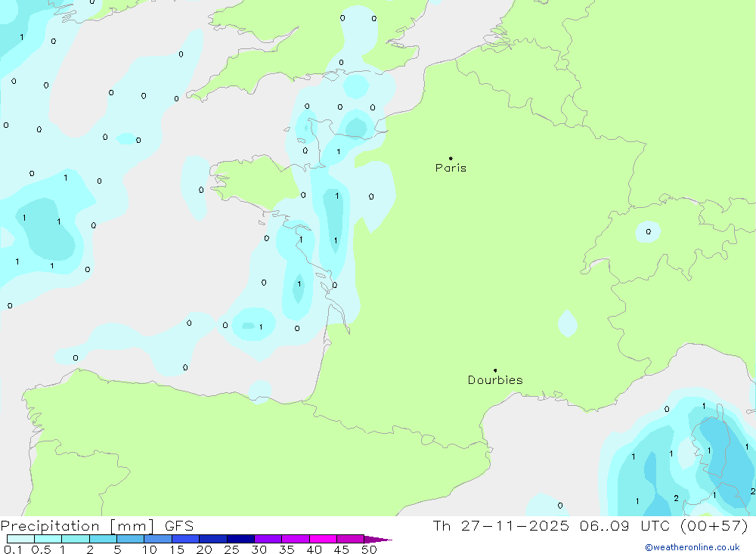Click the legend scale label '20'
Viewport: 756px width, 554px height.
coord(204,549)
